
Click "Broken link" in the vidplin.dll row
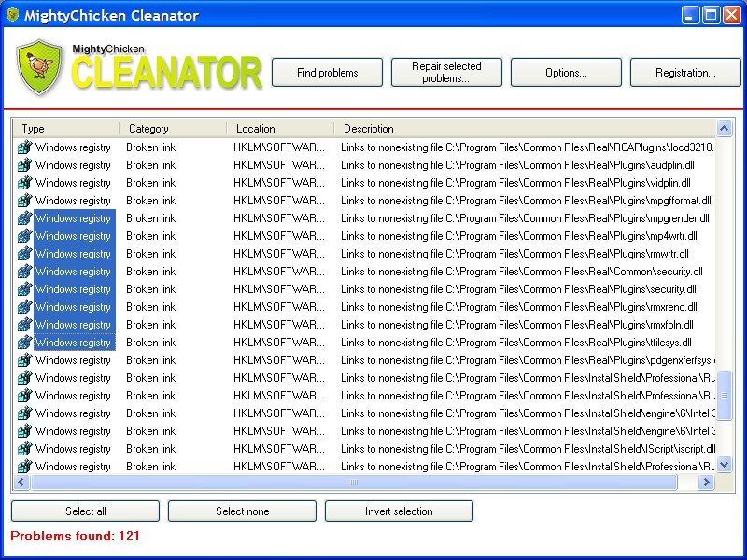pos(150,183)
